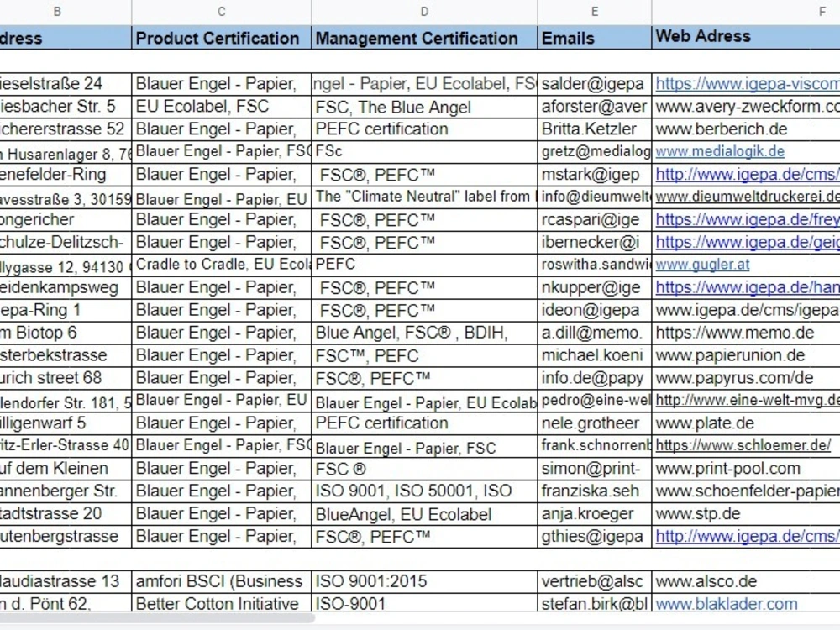Select column D header
Screen dimensions: 840x630
click(x=424, y=12)
